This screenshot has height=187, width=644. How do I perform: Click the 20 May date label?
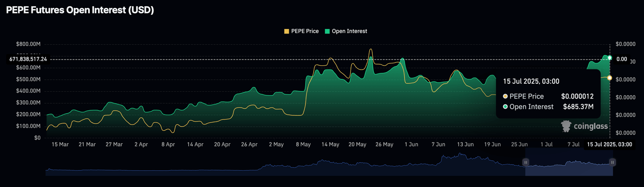pyautogui.click(x=357, y=144)
